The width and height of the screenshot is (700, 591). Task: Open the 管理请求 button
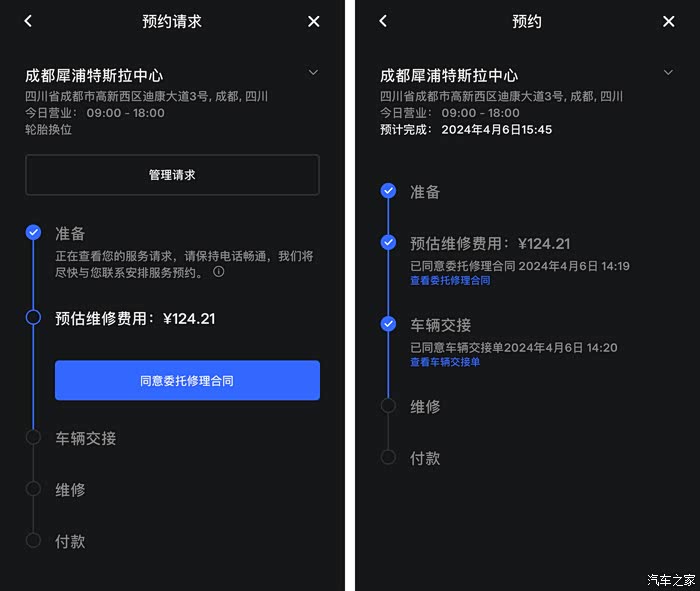point(172,175)
